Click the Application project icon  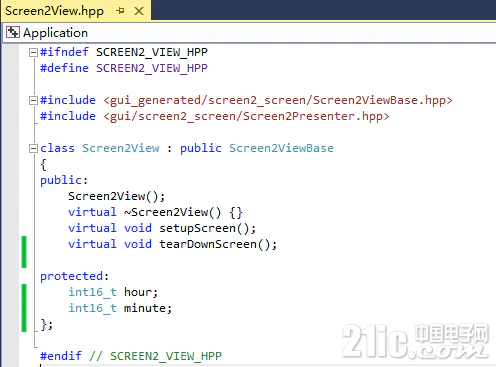tap(13, 32)
